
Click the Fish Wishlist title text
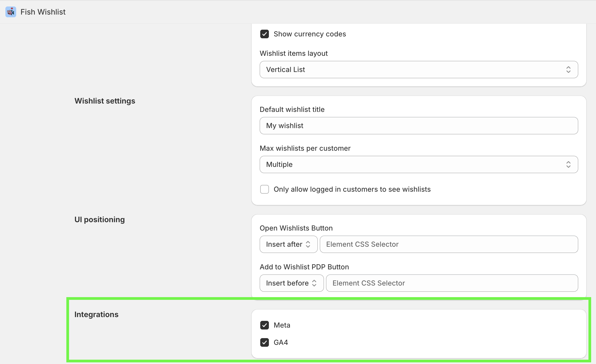click(43, 12)
